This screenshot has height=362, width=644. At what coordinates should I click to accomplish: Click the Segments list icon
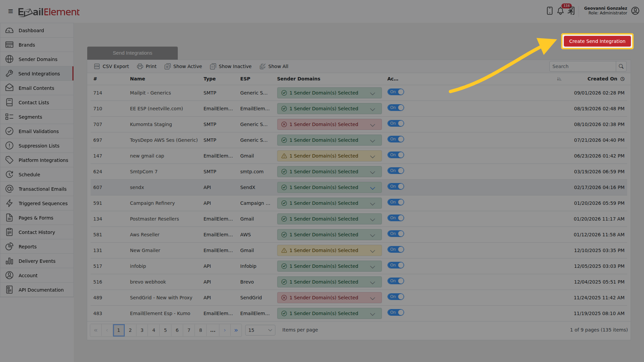(9, 117)
